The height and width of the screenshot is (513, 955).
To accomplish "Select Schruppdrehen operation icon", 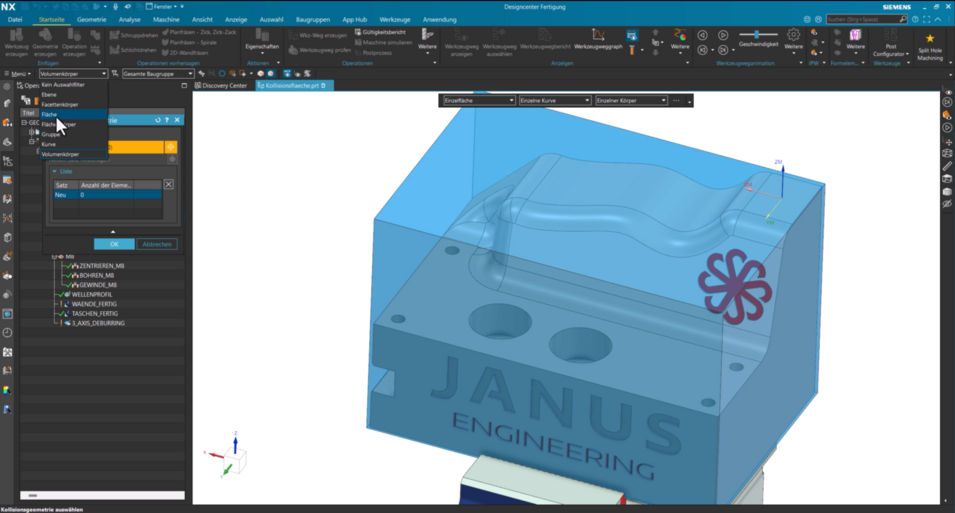I will [115, 35].
